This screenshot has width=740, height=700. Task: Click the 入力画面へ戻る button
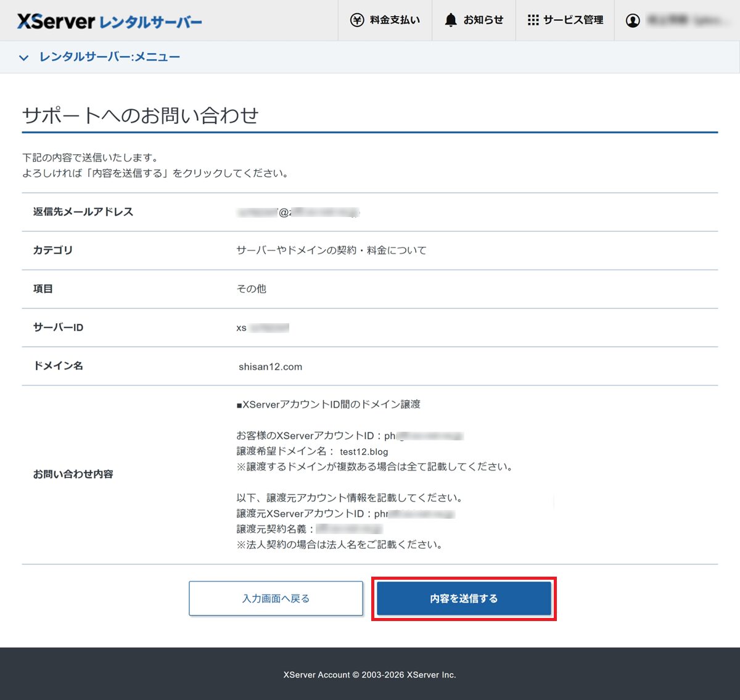(x=276, y=598)
